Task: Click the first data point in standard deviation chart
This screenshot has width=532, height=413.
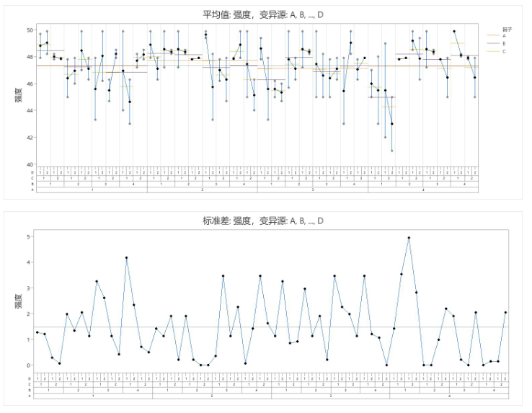Action: (x=37, y=332)
